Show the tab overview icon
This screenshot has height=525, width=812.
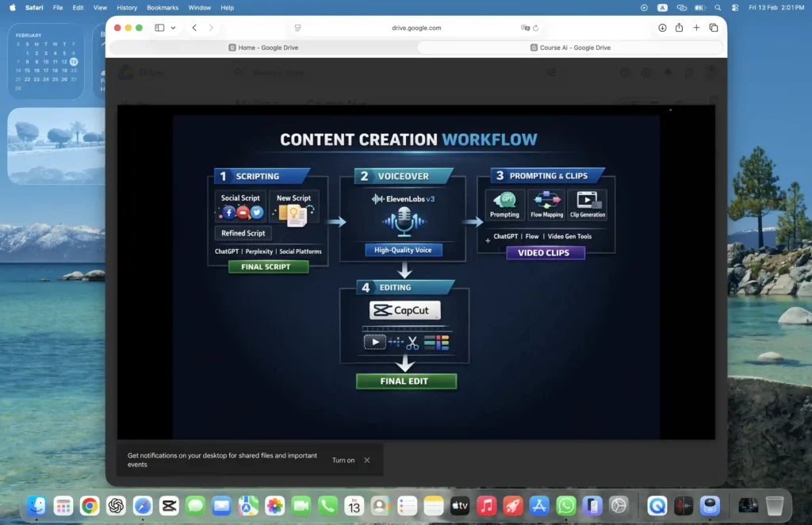pos(714,28)
